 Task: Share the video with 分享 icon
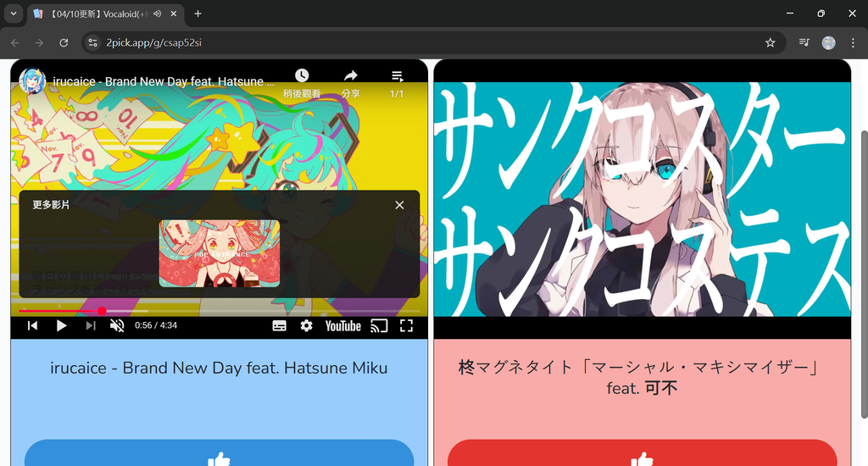(x=351, y=84)
